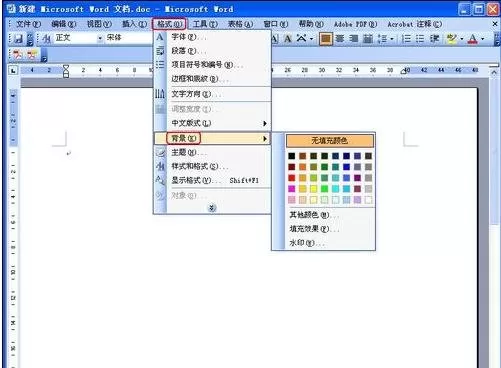
Task: Toggle center alignment button
Action: 340,39
